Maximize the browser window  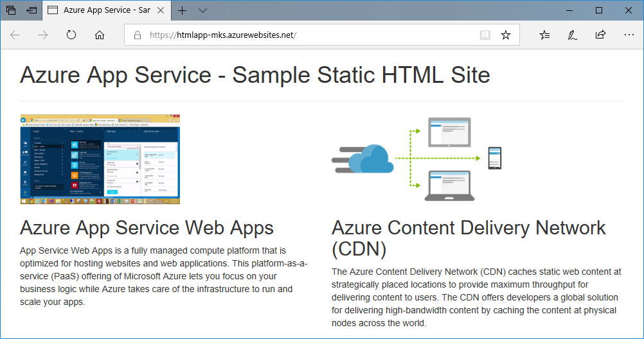(x=599, y=10)
